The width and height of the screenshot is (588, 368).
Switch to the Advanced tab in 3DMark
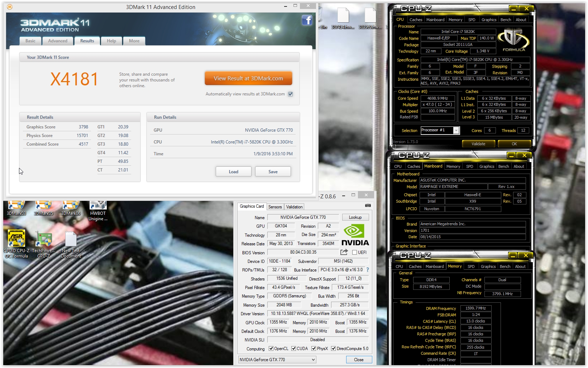pos(58,41)
